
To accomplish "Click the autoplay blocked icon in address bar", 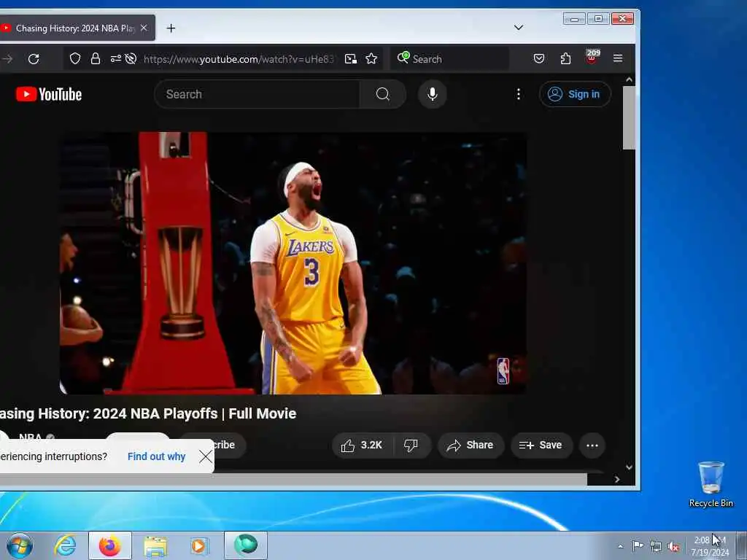I will point(131,58).
